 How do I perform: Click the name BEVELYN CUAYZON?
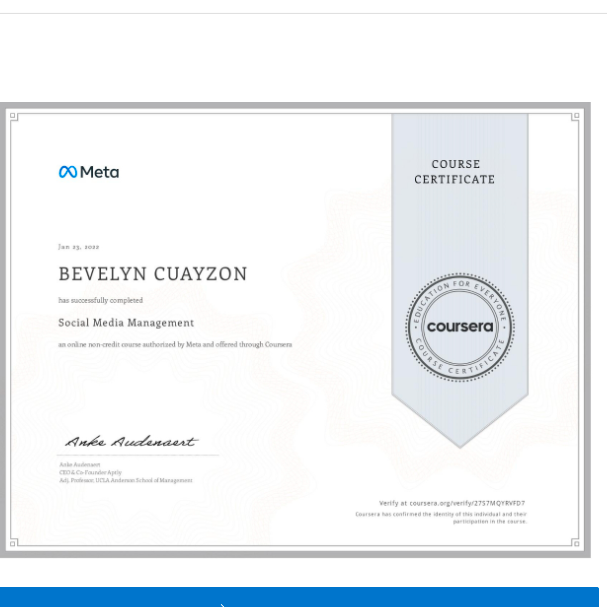[x=153, y=274]
